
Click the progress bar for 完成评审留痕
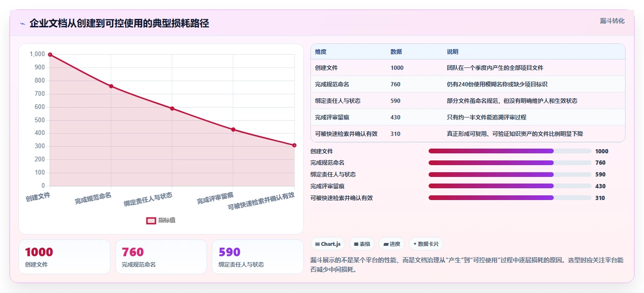pos(510,186)
